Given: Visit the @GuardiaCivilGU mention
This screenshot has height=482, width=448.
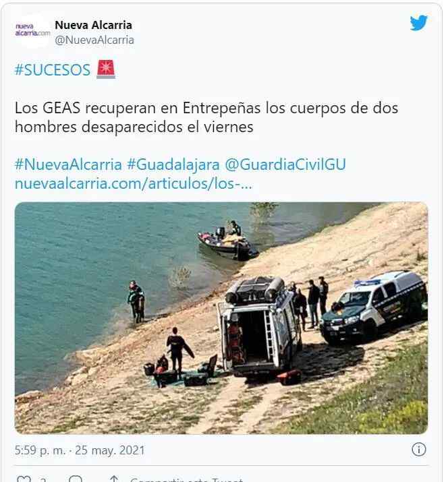Looking at the screenshot, I should 285,164.
